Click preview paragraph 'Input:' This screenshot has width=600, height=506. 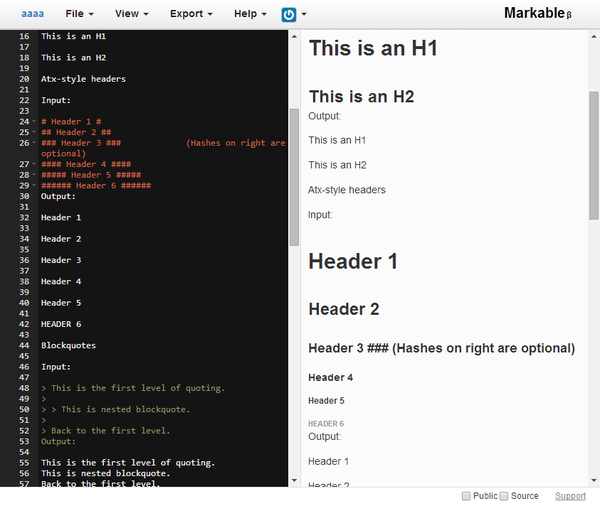tap(321, 215)
